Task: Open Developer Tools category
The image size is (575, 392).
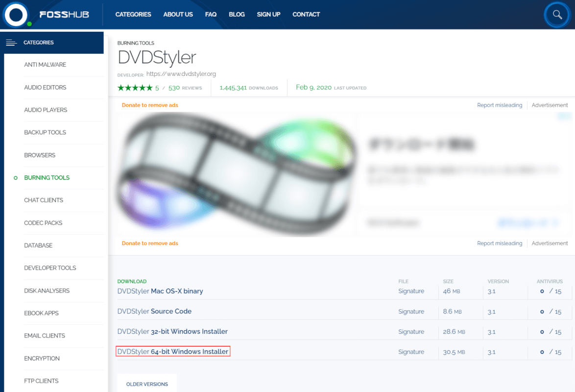Action: [50, 268]
